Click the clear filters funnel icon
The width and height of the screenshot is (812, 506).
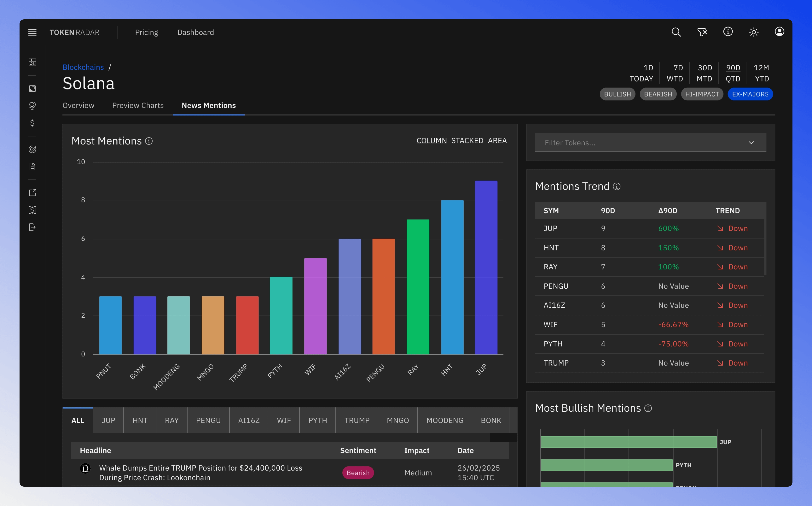click(702, 32)
